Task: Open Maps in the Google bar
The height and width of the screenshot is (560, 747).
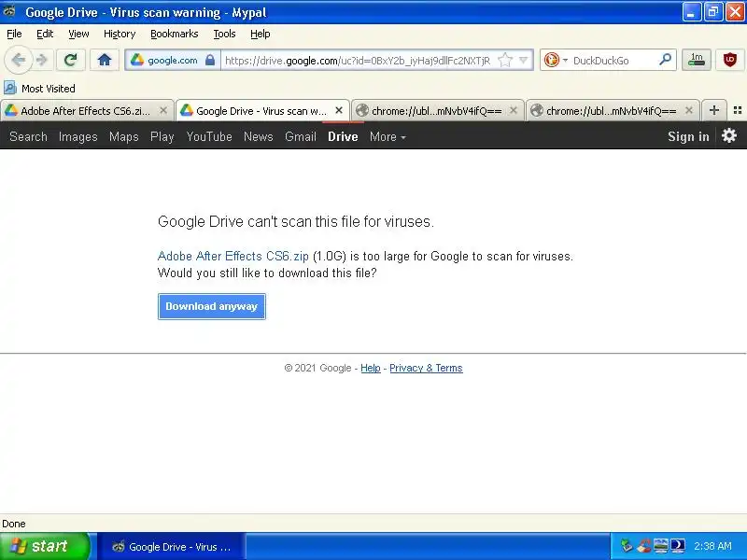Action: (124, 136)
